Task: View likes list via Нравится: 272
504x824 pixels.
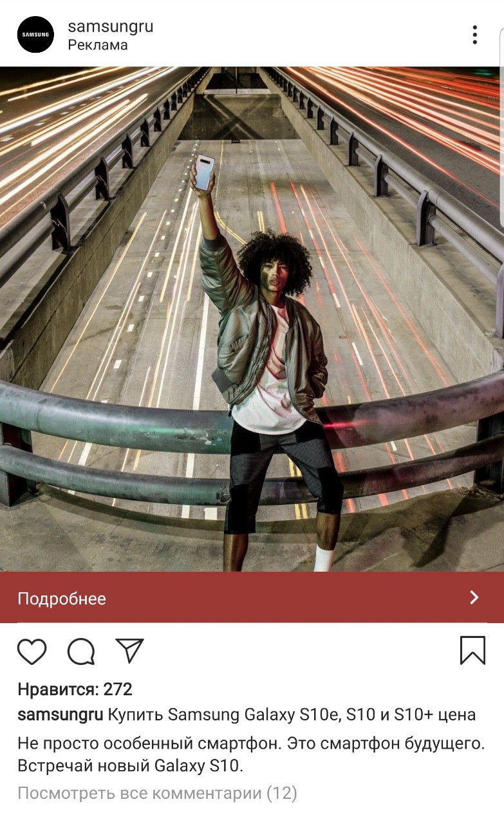Action: tap(75, 689)
